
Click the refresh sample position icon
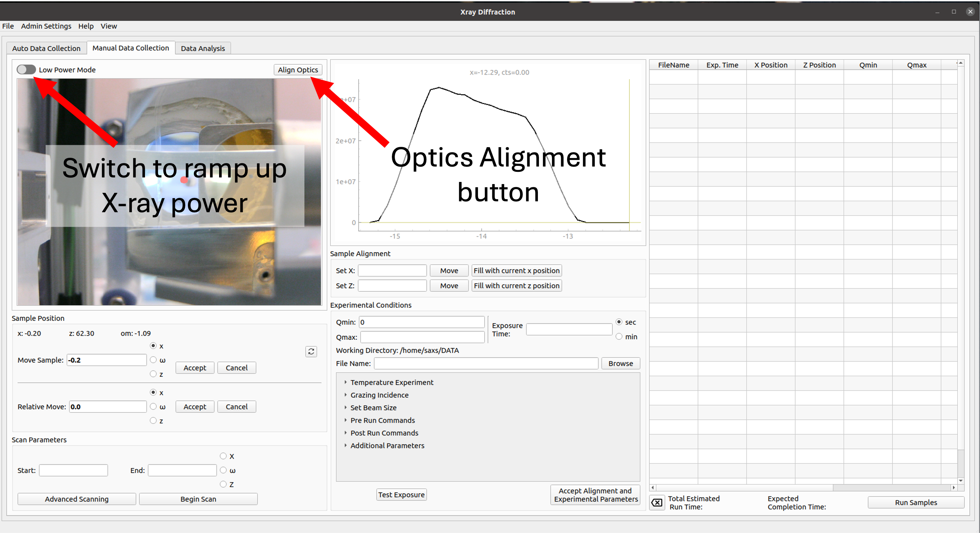pyautogui.click(x=311, y=351)
